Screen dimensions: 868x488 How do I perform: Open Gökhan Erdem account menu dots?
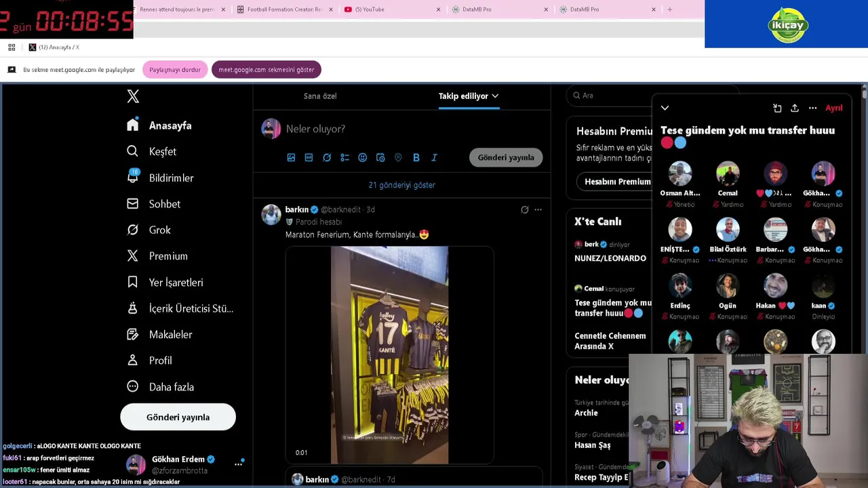pyautogui.click(x=238, y=464)
